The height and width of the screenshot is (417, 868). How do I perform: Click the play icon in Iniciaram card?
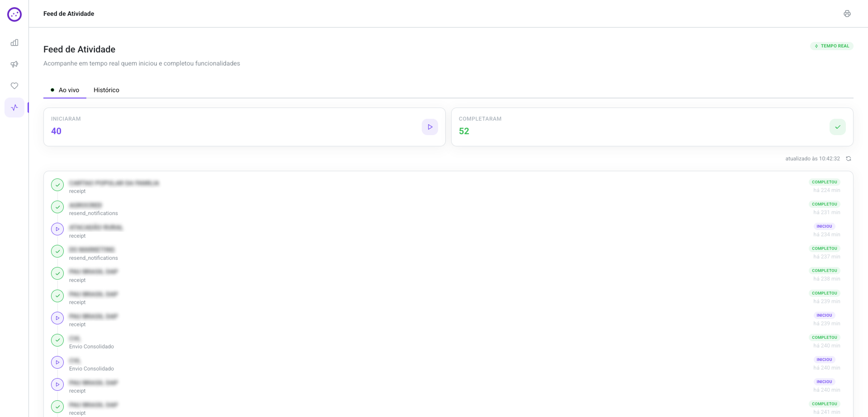tap(430, 127)
